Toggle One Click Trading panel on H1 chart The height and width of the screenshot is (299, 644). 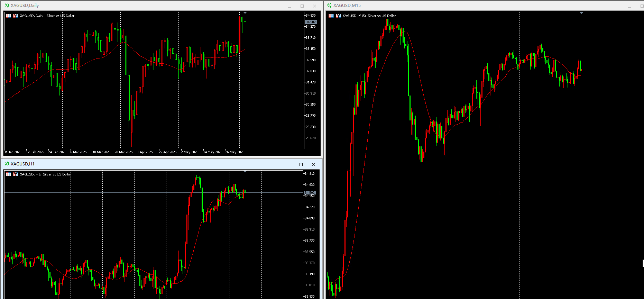coord(8,174)
